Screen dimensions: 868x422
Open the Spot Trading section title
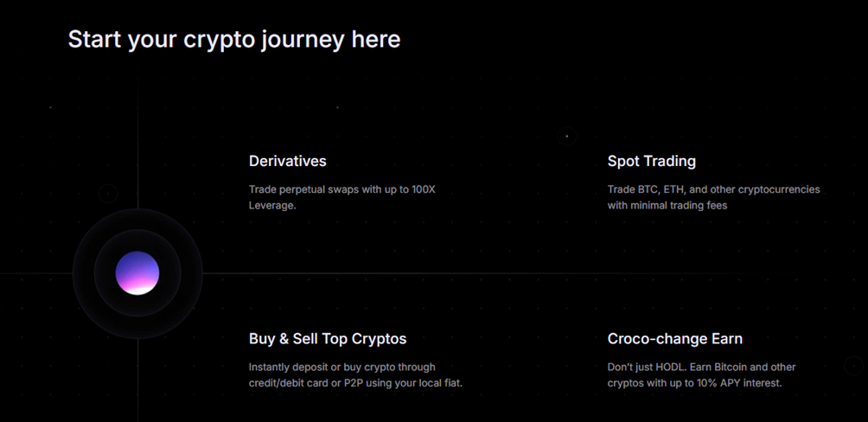pyautogui.click(x=652, y=161)
